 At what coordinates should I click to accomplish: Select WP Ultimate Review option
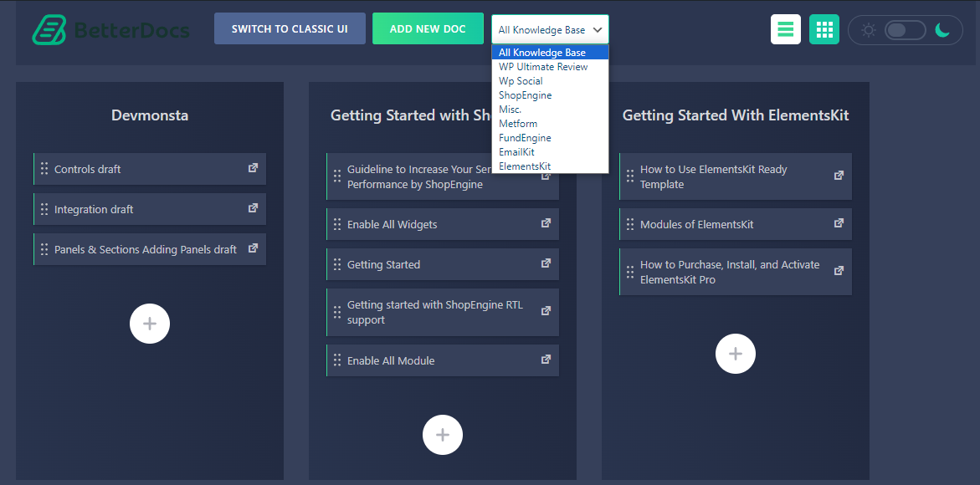[x=550, y=67]
